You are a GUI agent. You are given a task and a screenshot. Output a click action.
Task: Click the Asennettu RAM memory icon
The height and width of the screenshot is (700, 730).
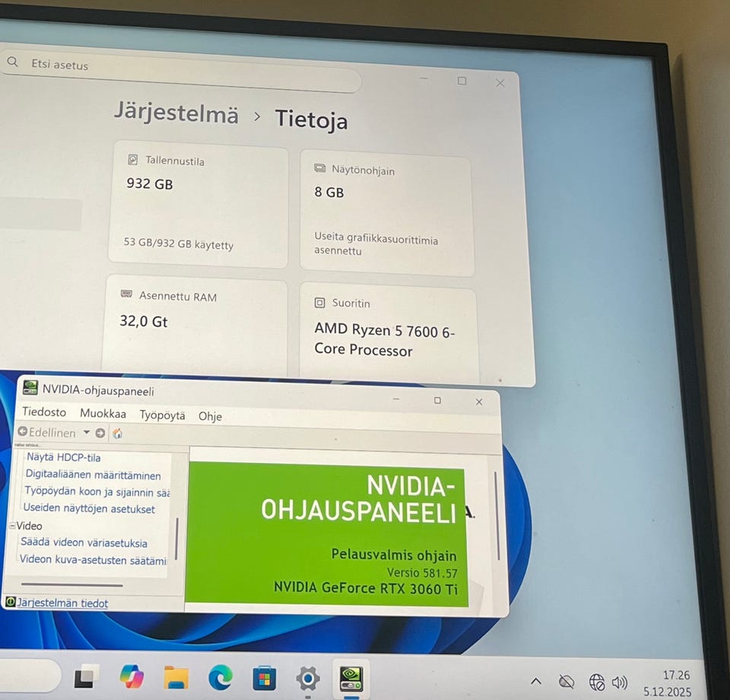(x=126, y=294)
